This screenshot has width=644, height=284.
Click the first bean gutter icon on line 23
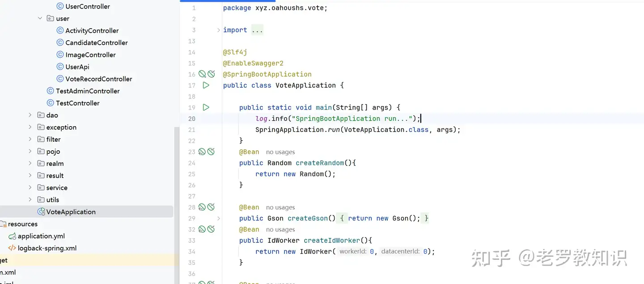point(202,152)
